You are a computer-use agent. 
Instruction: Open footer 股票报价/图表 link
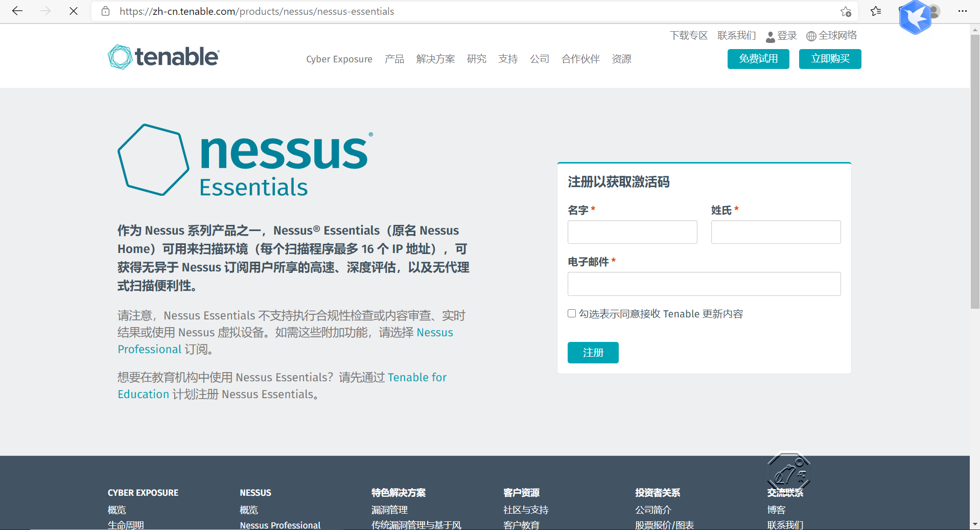(x=664, y=525)
